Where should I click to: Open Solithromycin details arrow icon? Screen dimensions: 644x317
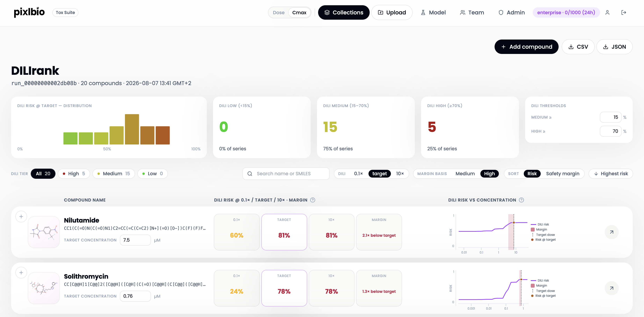pos(612,288)
